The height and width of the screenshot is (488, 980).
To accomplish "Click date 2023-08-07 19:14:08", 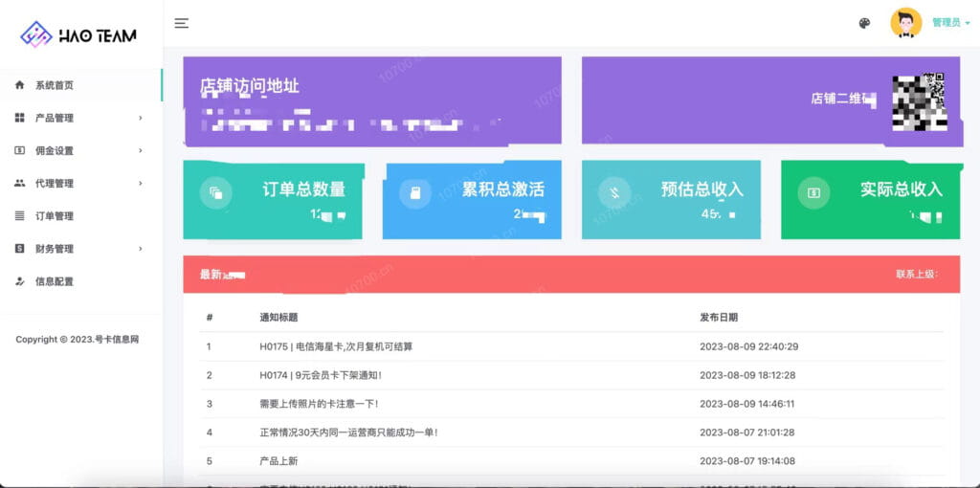I will pos(747,461).
